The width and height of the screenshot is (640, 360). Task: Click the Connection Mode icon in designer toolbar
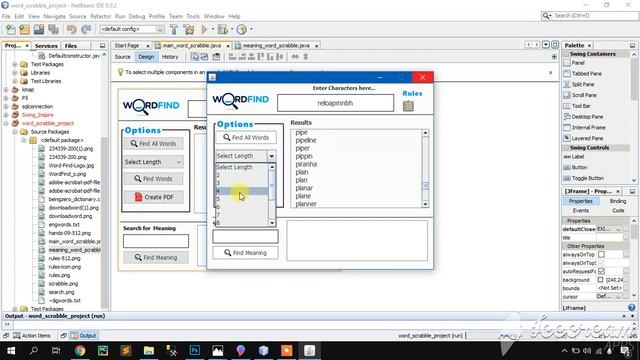[x=204, y=57]
